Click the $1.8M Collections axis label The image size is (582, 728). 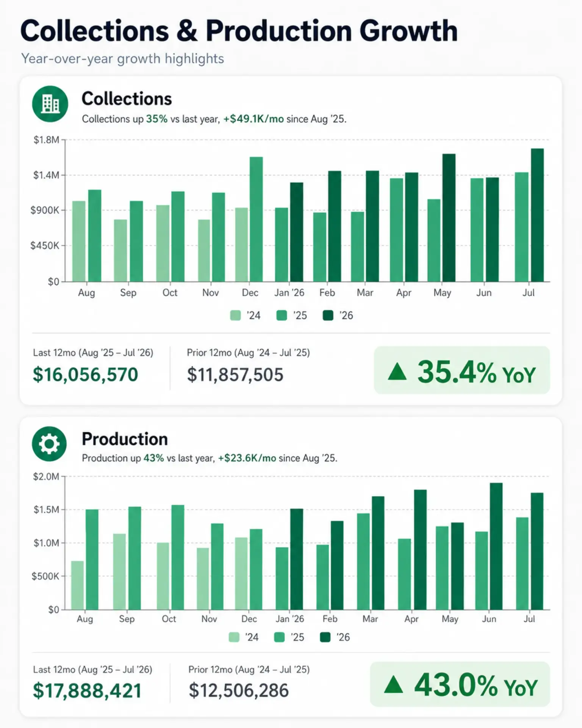(x=46, y=140)
